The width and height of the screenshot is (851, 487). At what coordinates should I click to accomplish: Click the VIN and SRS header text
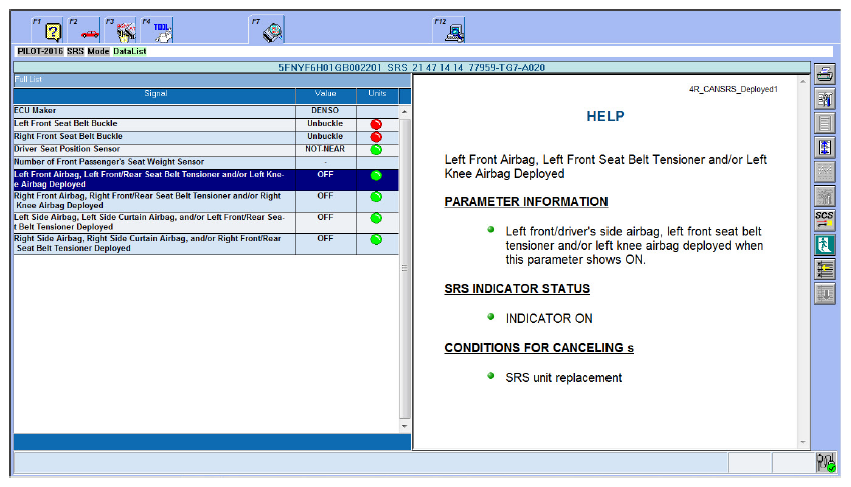[x=411, y=68]
